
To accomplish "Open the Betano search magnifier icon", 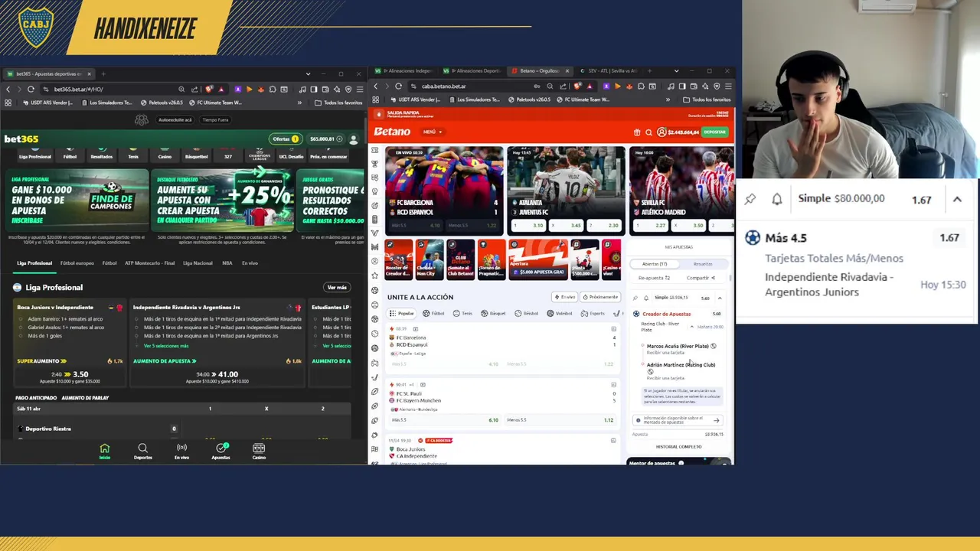I will click(x=648, y=132).
